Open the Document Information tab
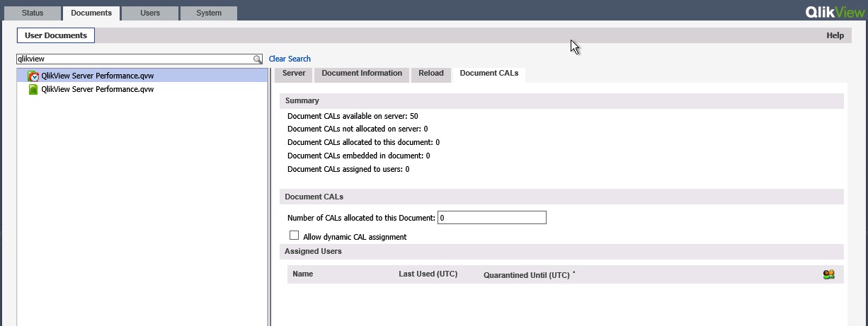 point(362,74)
